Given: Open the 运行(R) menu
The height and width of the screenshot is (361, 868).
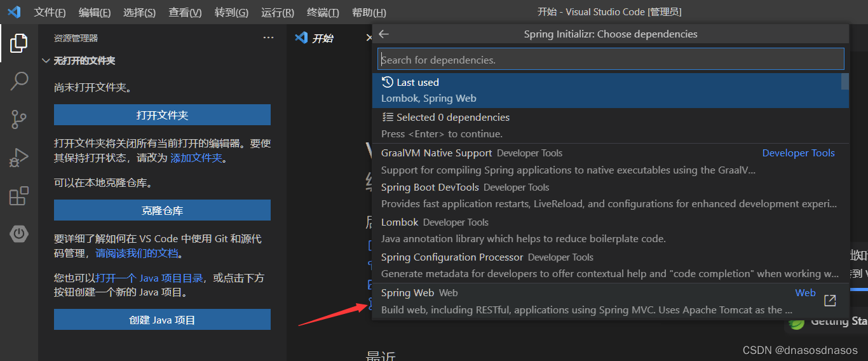Looking at the screenshot, I should tap(278, 12).
